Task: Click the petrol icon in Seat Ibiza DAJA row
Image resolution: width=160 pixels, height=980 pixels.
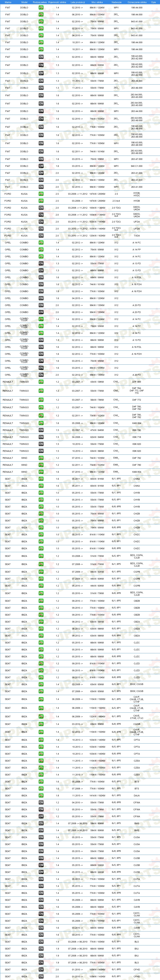Action: click(41, 796)
